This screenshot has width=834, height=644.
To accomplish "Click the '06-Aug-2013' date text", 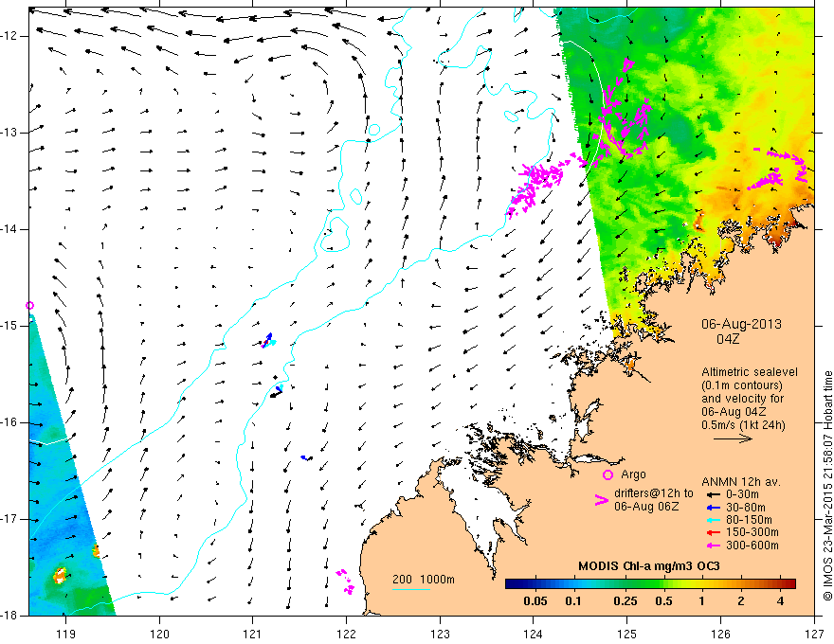I will [x=741, y=324].
